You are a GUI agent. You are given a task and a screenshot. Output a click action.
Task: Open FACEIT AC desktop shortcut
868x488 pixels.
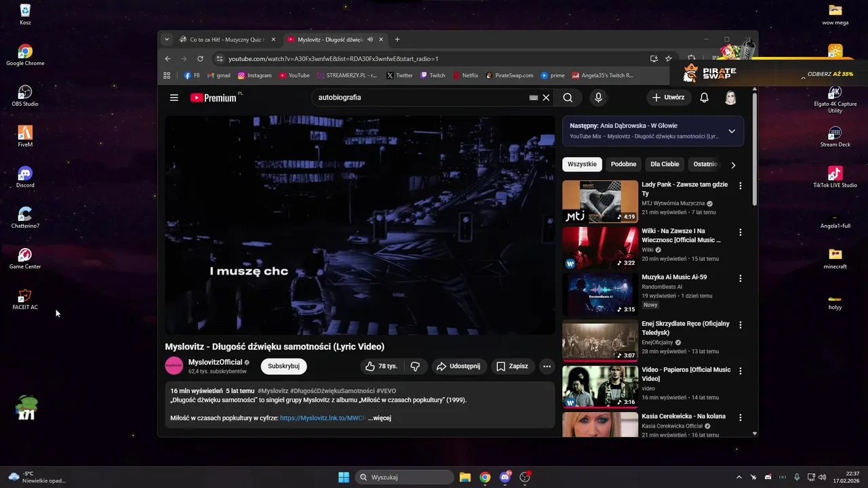click(x=25, y=299)
